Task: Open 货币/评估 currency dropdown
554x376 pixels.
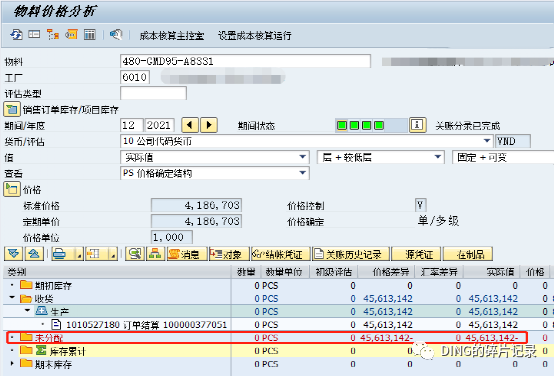Action: [x=487, y=141]
